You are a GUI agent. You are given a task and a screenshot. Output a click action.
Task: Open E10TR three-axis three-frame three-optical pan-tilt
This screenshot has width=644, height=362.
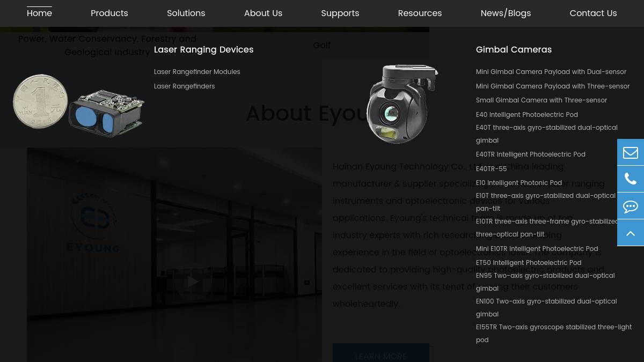coord(547,228)
